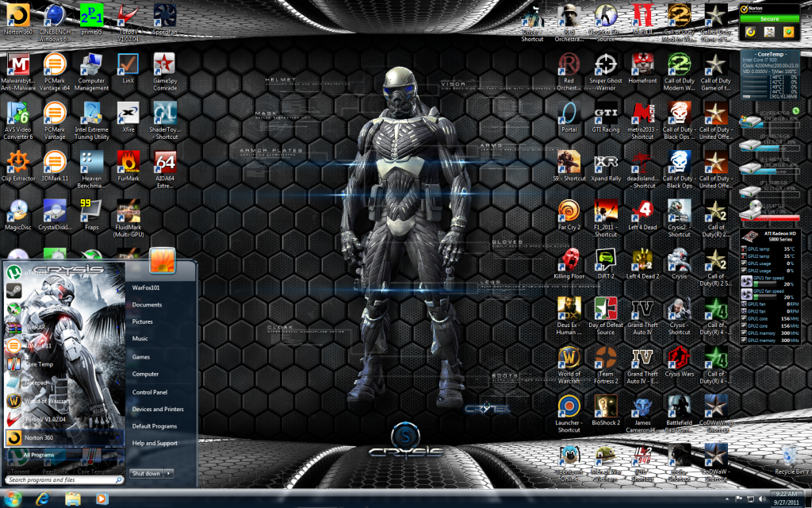This screenshot has height=508, width=812.
Task: Click the Shut down button
Action: click(x=146, y=473)
